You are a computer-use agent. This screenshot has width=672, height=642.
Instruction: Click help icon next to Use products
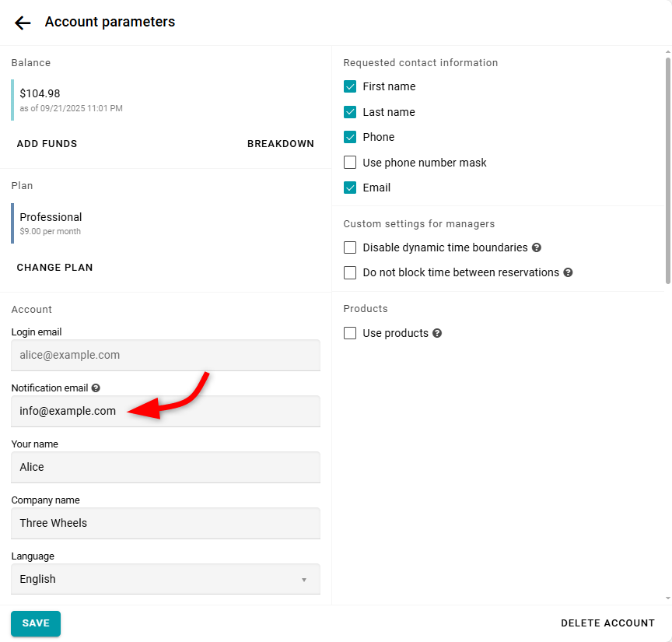[x=437, y=333]
